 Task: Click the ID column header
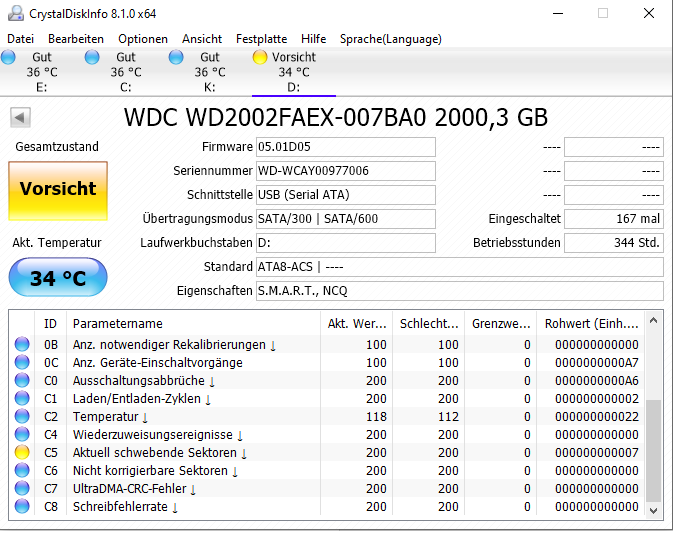(x=50, y=324)
